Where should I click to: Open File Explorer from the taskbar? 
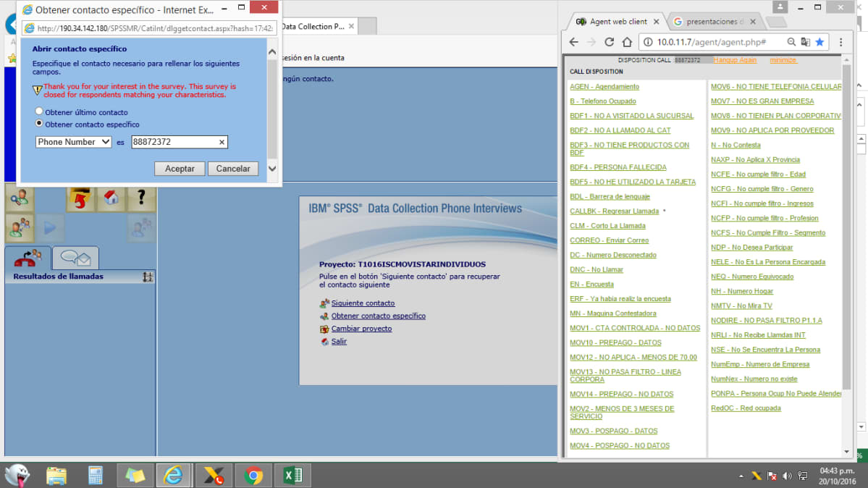pos(56,475)
